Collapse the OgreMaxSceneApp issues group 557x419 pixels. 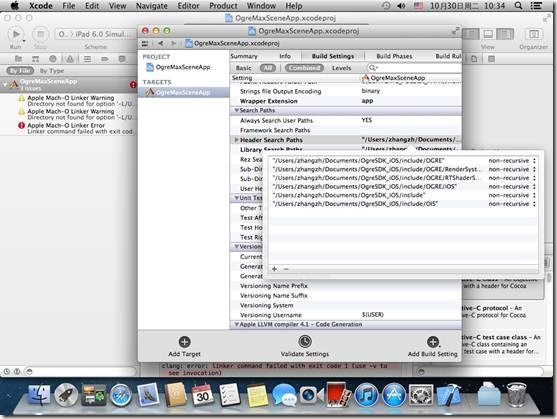[x=4, y=85]
